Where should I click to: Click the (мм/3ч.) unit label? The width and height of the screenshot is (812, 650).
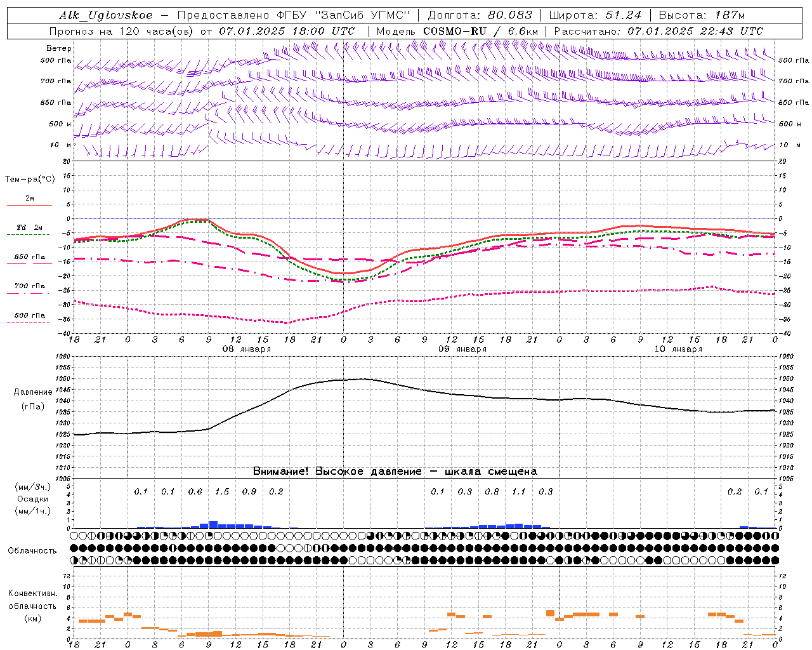32,487
